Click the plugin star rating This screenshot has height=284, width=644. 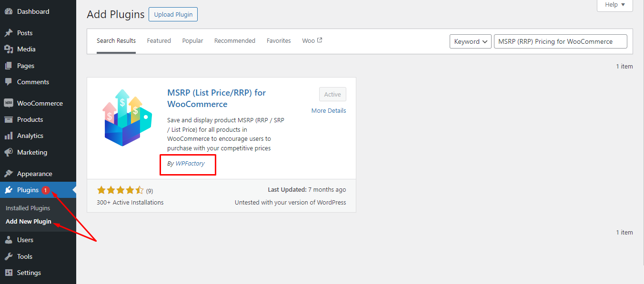[120, 190]
